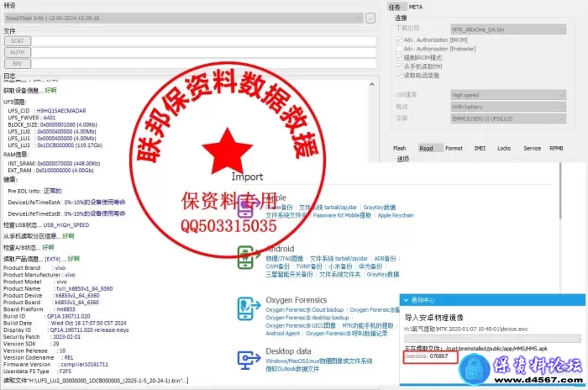Open the RPMB tab
Image resolution: width=588 pixels, height=390 pixels.
point(556,148)
